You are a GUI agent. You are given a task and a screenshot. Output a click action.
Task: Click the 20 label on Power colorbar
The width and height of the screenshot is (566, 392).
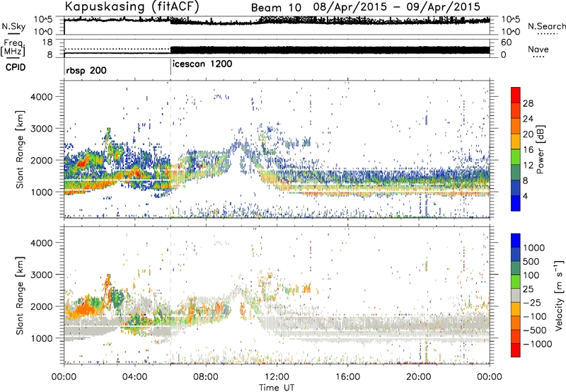tap(528, 134)
